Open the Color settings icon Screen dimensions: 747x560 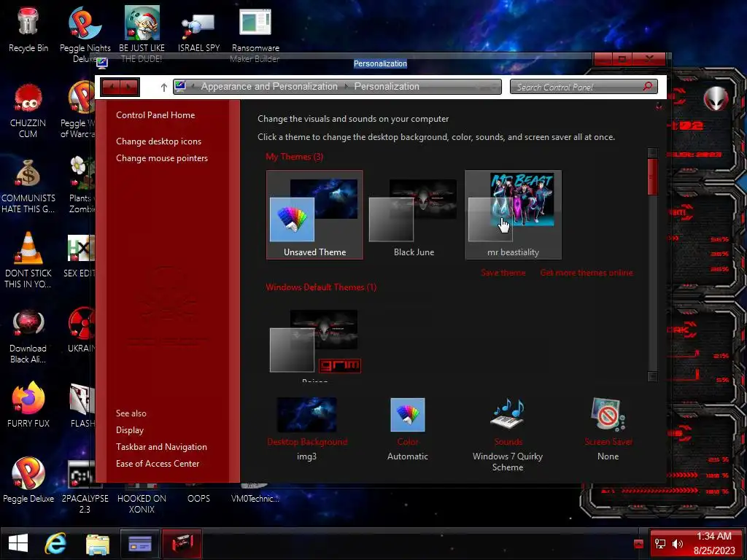pos(407,415)
